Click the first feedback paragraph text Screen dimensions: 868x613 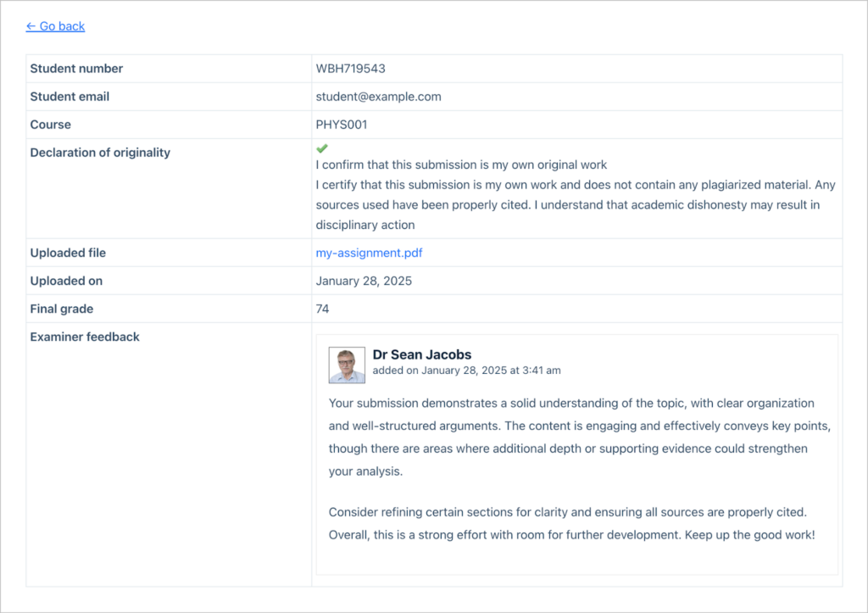click(580, 437)
